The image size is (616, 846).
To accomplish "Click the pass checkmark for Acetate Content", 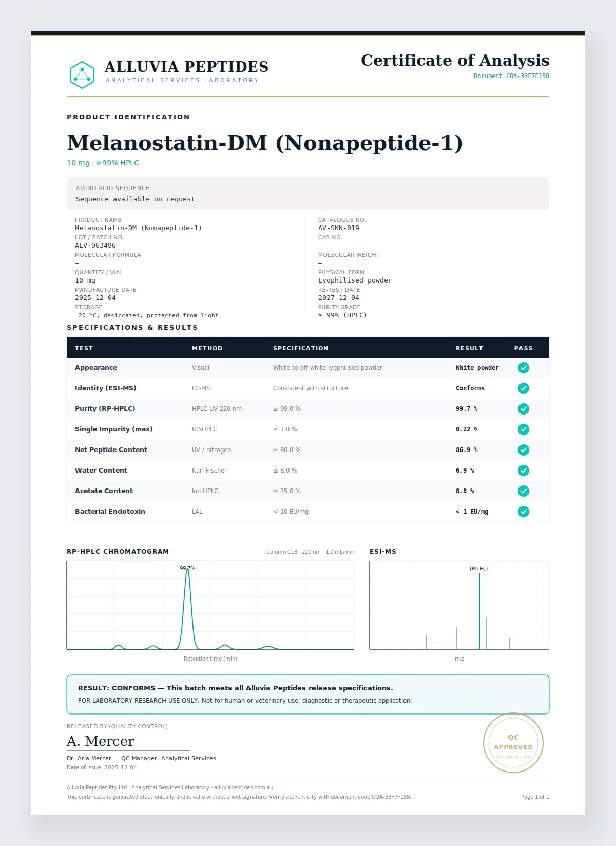I will pyautogui.click(x=523, y=491).
